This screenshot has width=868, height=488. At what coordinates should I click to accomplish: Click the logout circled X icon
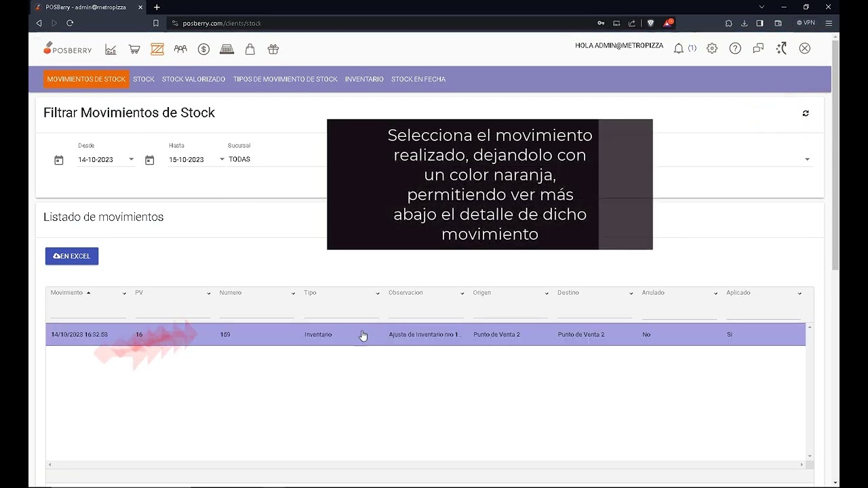[805, 49]
